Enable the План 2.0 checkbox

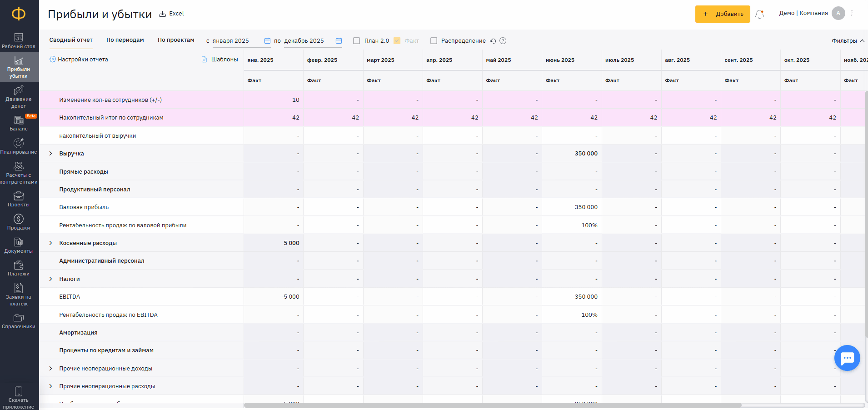point(357,41)
